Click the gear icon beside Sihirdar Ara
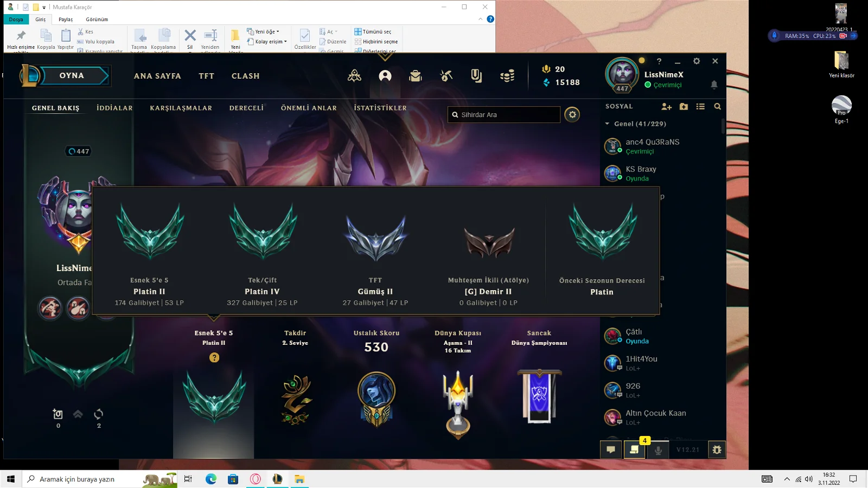 click(x=572, y=114)
